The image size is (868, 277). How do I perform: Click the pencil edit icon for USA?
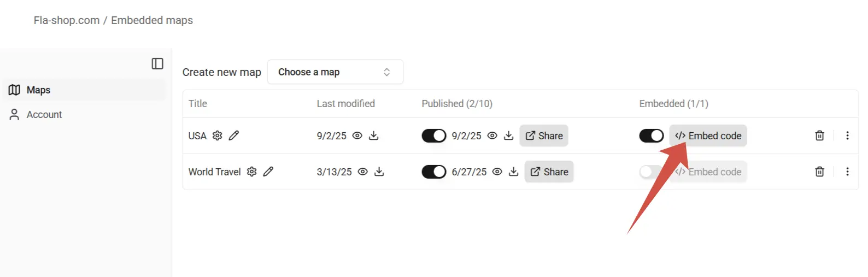[x=234, y=135]
